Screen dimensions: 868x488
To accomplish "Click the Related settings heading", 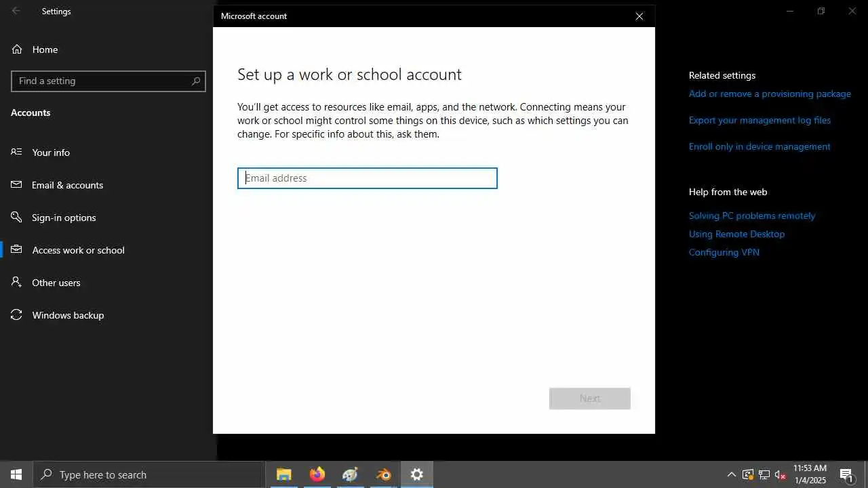I will (x=722, y=75).
